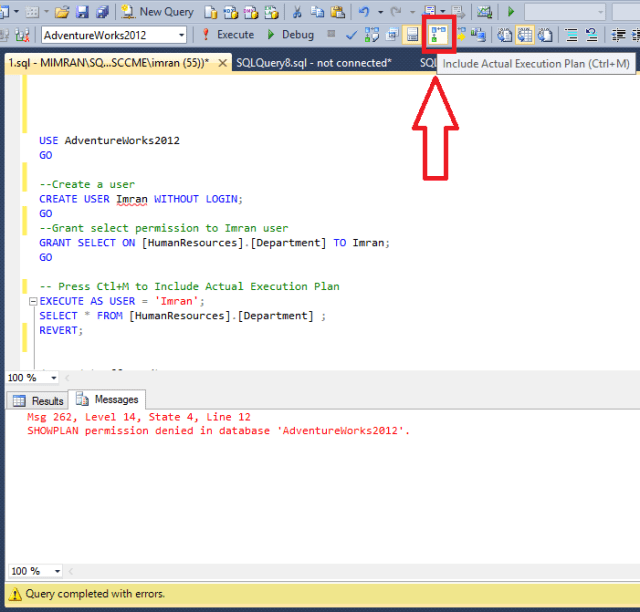Toggle Results to Text output mode
The width and height of the screenshot is (640, 612).
tap(504, 35)
